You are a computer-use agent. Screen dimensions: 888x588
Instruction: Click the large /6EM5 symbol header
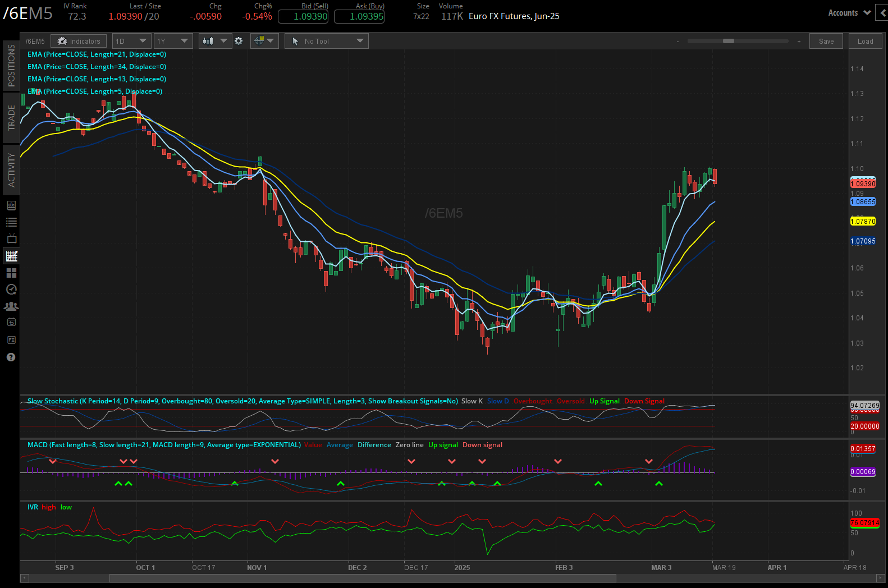pyautogui.click(x=28, y=13)
